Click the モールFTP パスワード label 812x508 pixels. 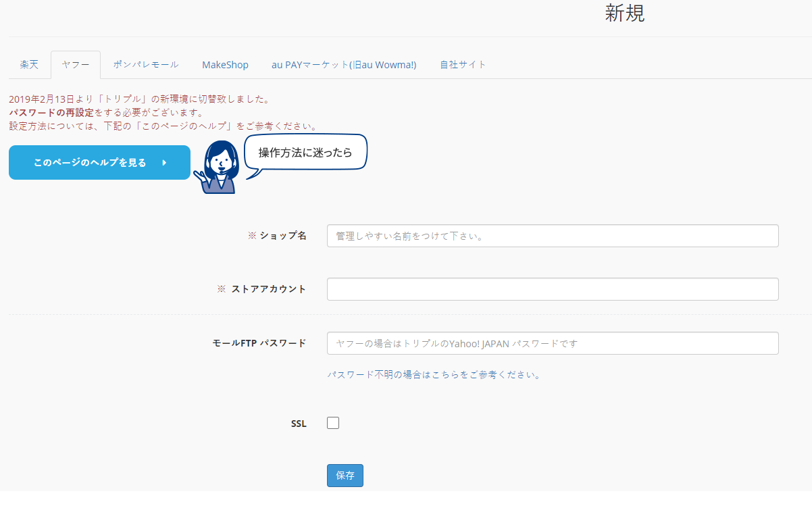coord(259,343)
